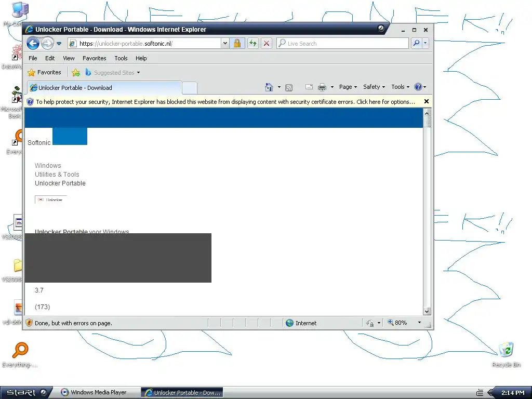Click the Back navigation arrow
The height and width of the screenshot is (399, 532).
coord(33,44)
